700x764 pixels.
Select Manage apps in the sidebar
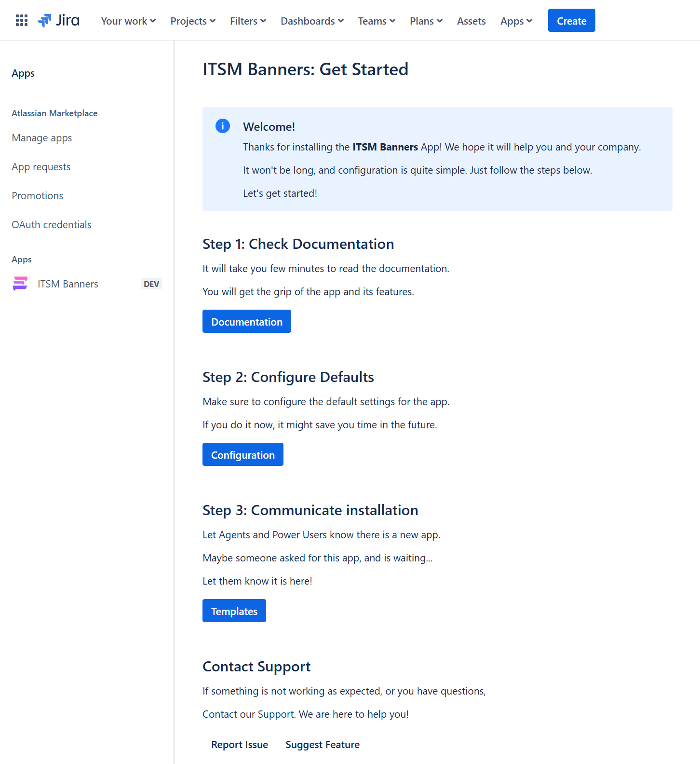[x=42, y=138]
